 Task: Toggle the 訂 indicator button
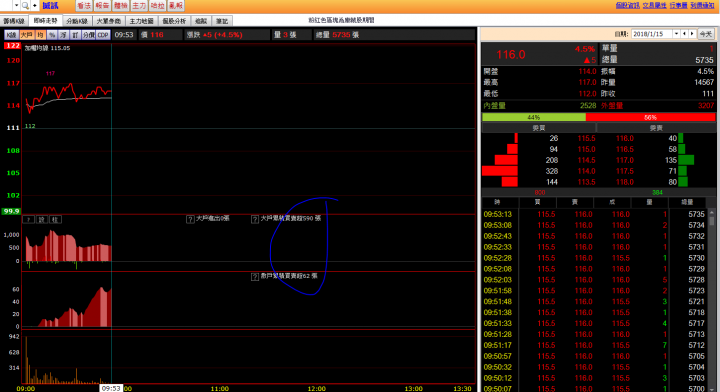tap(75, 35)
